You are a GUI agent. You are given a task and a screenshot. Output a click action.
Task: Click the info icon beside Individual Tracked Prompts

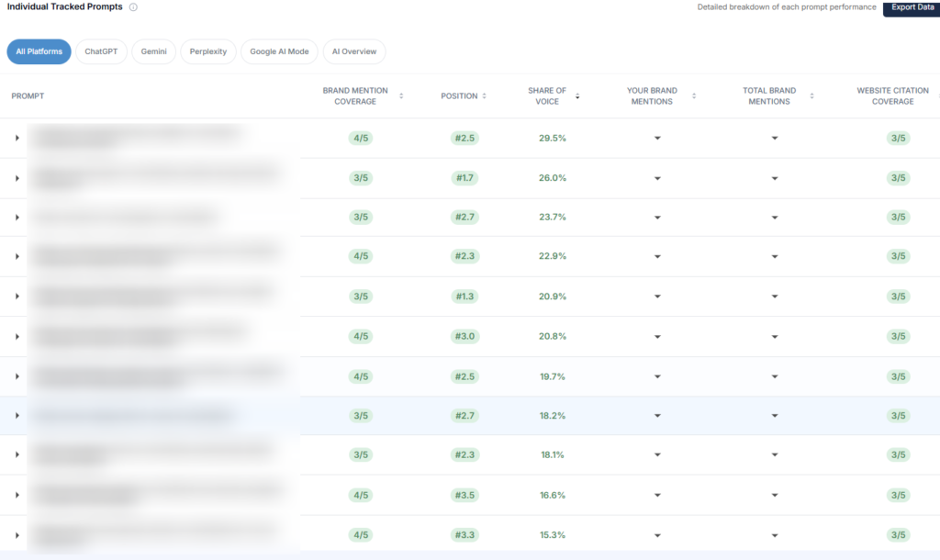click(134, 7)
